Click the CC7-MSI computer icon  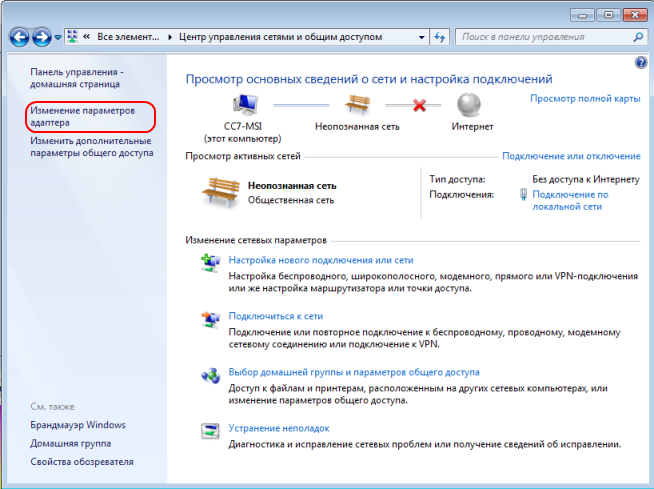point(246,104)
